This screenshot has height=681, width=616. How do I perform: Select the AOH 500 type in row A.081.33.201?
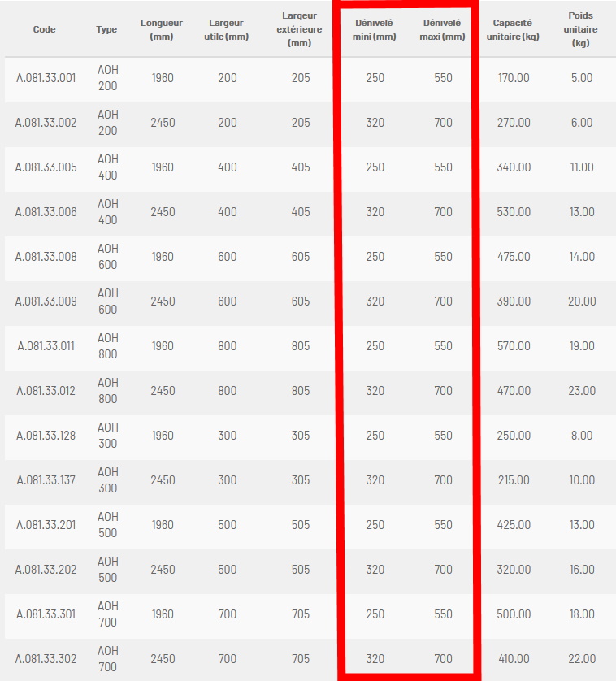click(108, 525)
